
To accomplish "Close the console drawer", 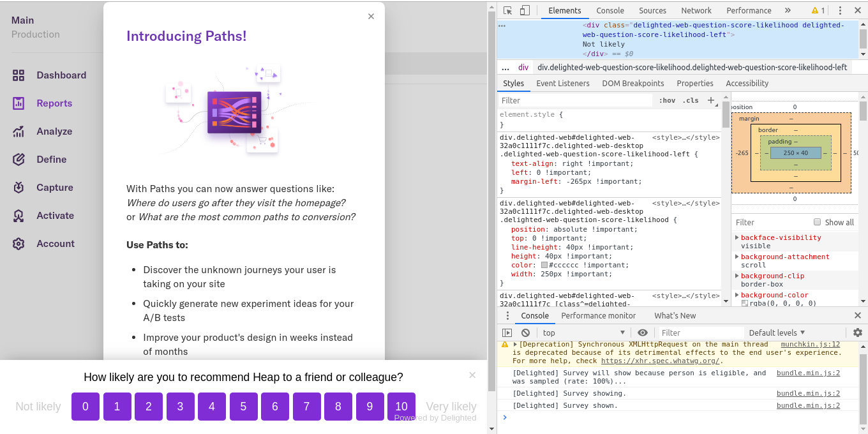I will (858, 316).
